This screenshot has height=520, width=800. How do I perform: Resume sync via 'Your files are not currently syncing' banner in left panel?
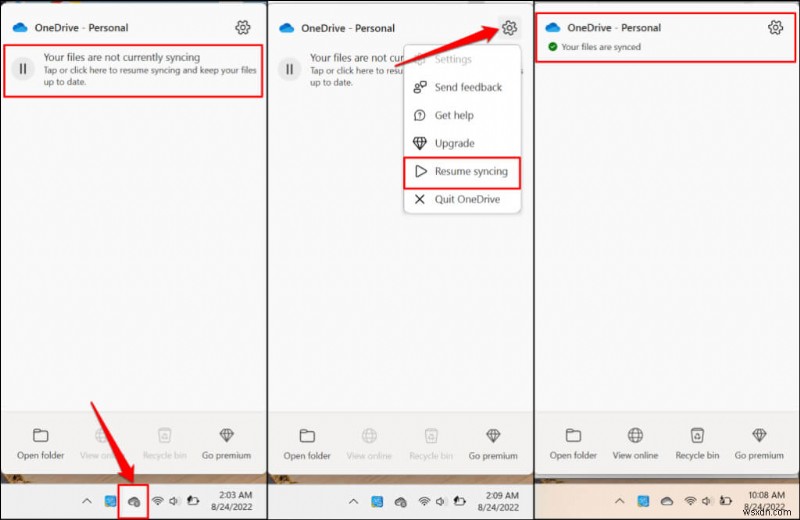click(x=133, y=70)
